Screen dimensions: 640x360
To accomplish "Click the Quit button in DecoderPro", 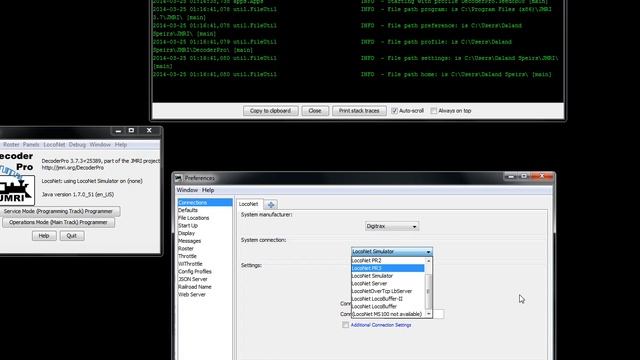I will [x=71, y=236].
